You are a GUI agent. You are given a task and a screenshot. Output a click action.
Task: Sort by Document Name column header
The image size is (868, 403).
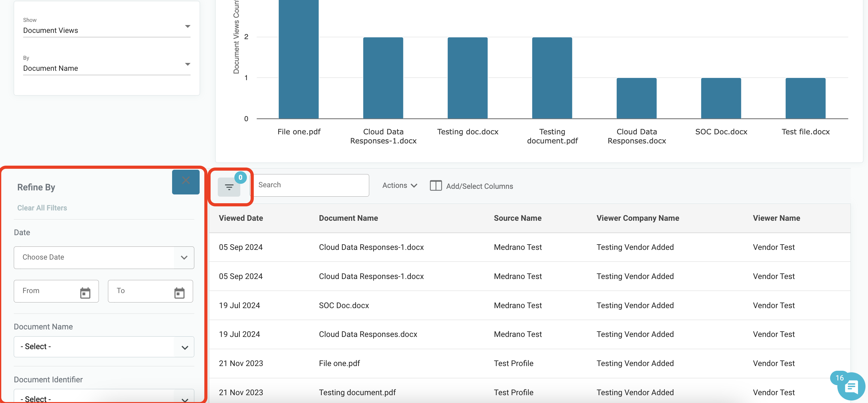(x=348, y=218)
